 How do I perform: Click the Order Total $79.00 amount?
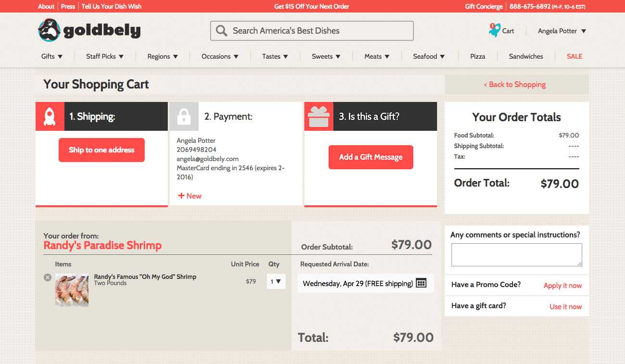point(560,184)
